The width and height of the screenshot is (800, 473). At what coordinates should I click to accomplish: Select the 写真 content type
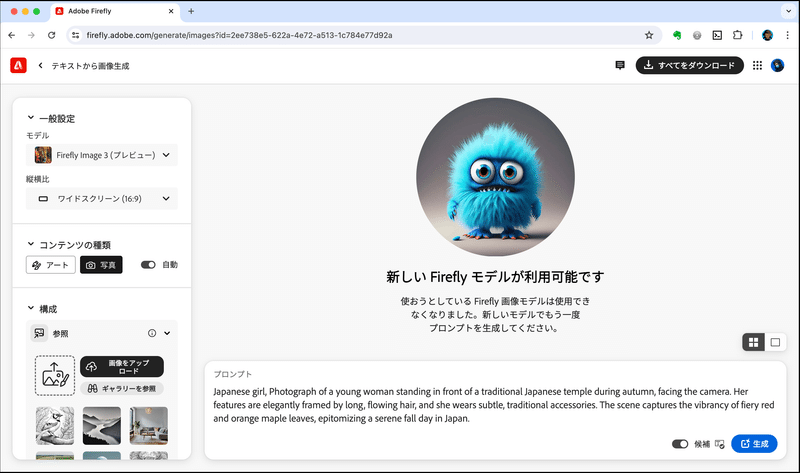[x=101, y=265]
